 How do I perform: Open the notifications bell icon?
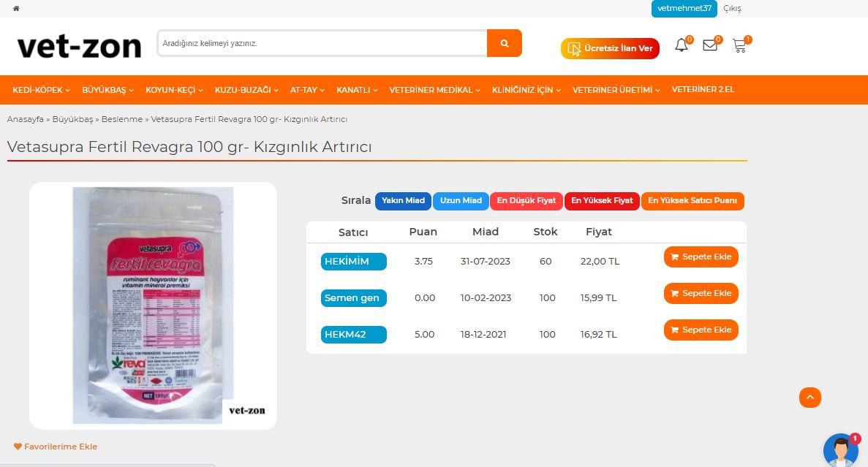tap(682, 45)
